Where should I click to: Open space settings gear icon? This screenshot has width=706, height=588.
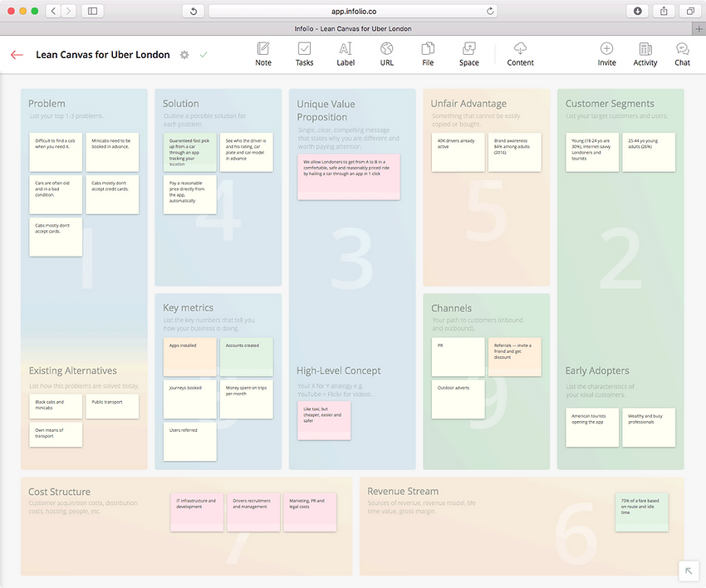(x=184, y=55)
